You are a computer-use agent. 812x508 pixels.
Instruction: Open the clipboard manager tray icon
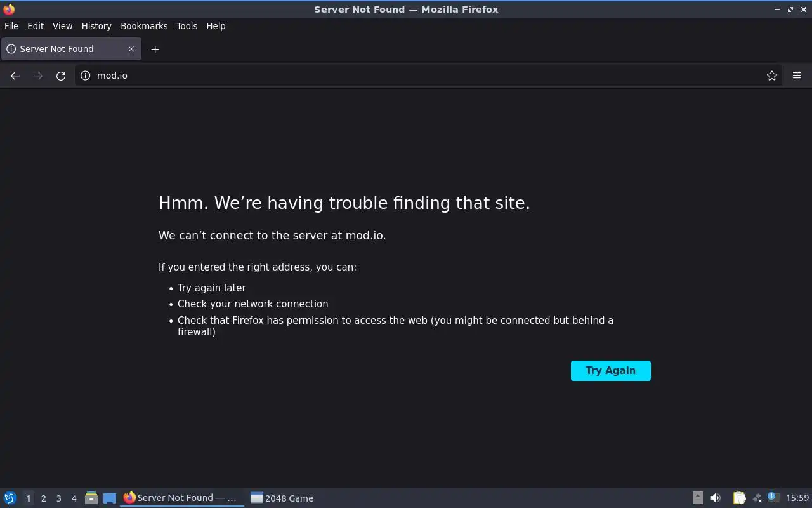coord(739,498)
